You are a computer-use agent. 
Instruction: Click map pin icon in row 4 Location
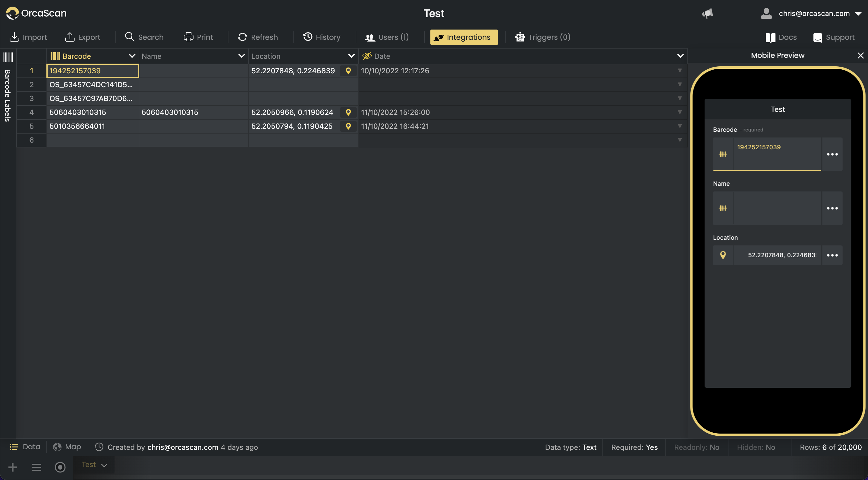pos(348,112)
